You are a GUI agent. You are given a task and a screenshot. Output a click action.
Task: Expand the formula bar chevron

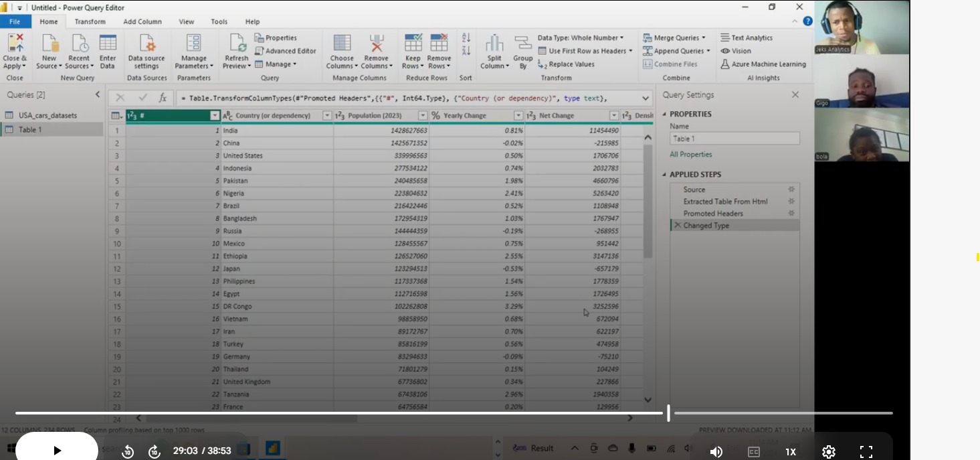point(646,98)
